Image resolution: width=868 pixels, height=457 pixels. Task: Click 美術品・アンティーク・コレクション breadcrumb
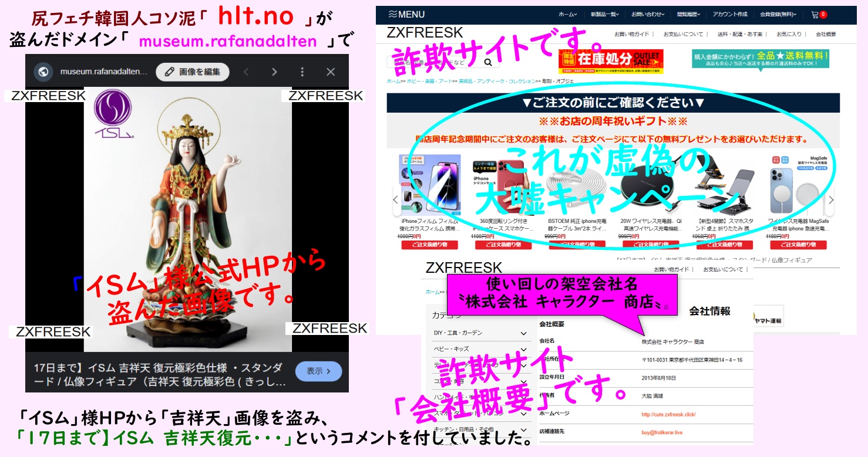pyautogui.click(x=497, y=81)
